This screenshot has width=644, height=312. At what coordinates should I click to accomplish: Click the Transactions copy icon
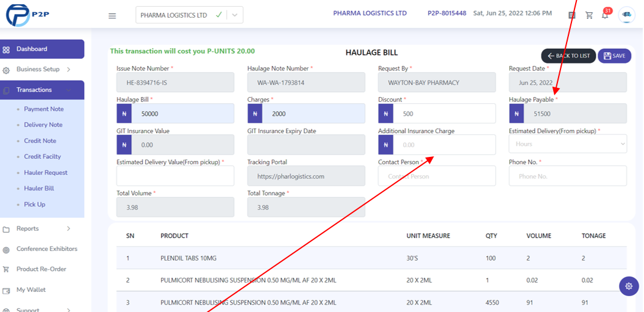click(x=6, y=90)
